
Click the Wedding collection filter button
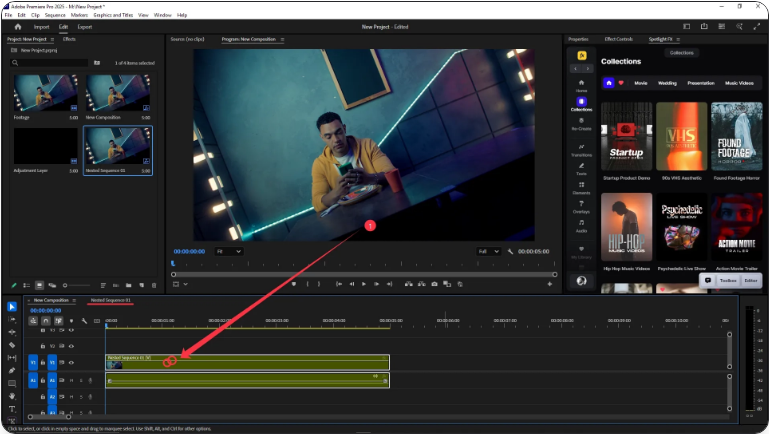667,83
